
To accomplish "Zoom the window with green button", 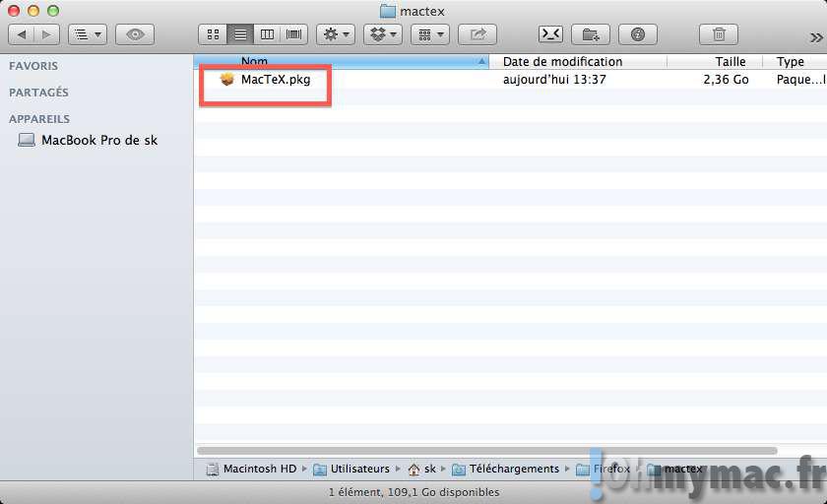I will 53,11.
